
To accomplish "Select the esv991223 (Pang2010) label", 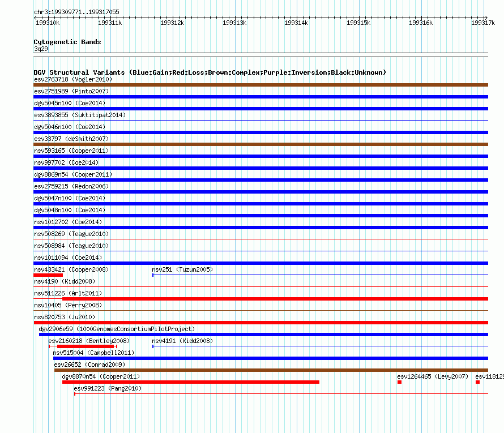I will point(108,388).
